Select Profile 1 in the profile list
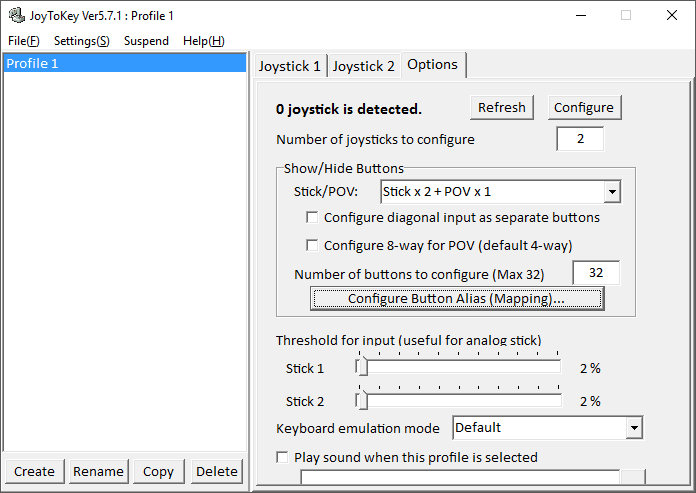This screenshot has width=696, height=493. (125, 63)
